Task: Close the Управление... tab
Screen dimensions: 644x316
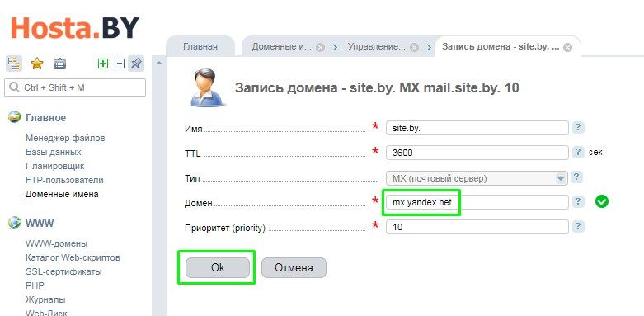Action: pos(415,47)
